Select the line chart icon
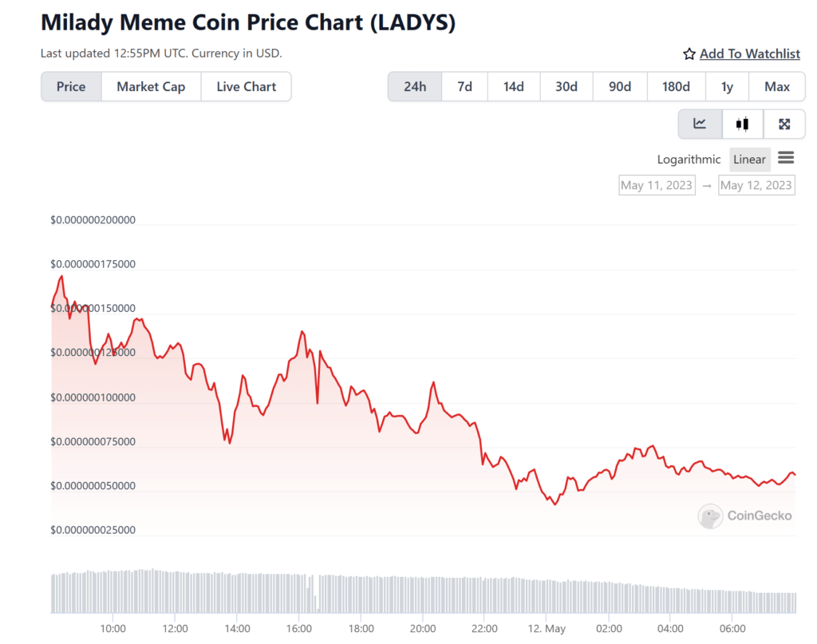Screen dimensions: 817x644 700,124
